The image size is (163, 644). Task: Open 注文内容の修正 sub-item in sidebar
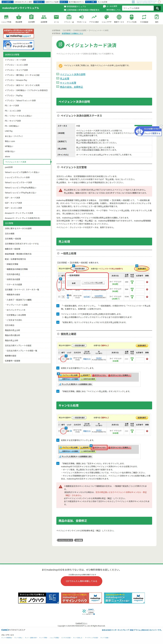[27, 274]
